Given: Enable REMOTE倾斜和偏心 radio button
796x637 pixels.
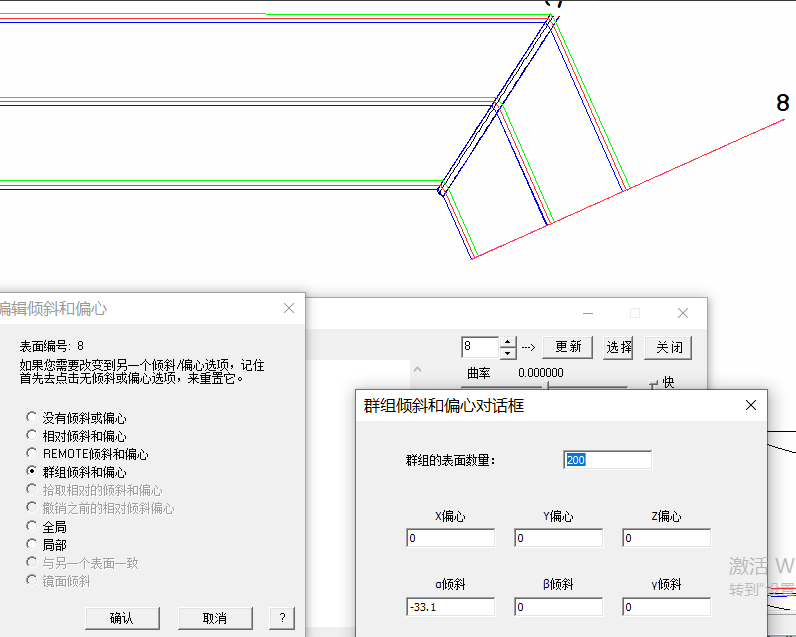Looking at the screenshot, I should pyautogui.click(x=32, y=454).
